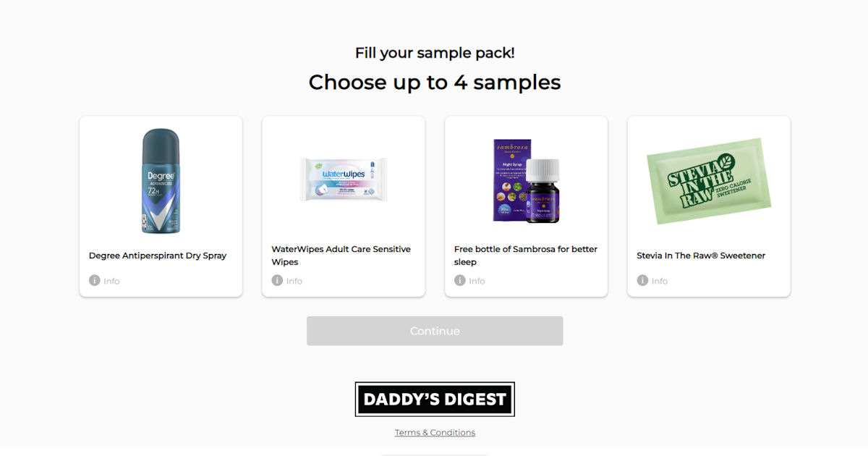Choose Free bottle of Sambrosa title
The image size is (868, 456).
[x=526, y=256]
